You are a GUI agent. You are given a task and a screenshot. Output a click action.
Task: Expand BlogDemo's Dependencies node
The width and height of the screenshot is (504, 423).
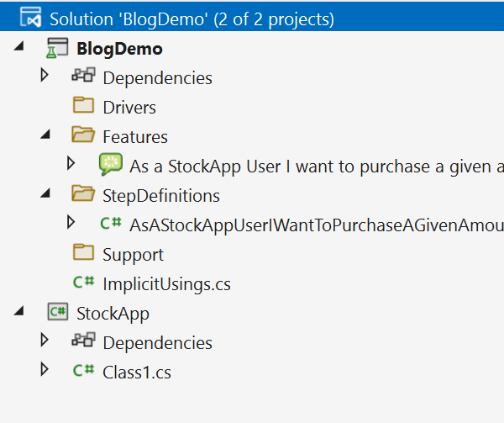point(45,77)
